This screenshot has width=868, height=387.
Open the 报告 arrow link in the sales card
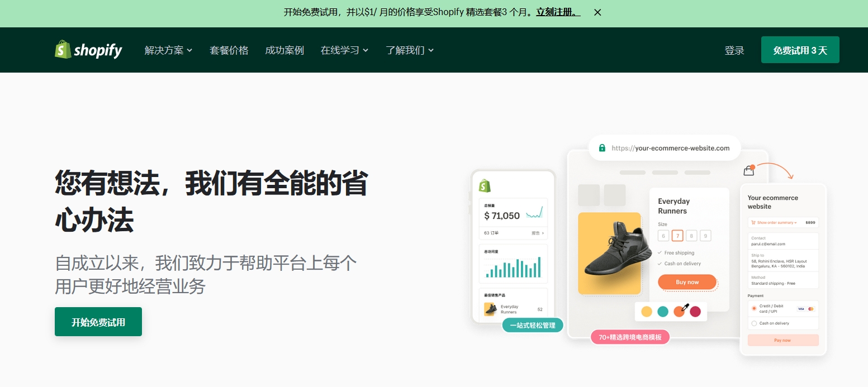(x=538, y=233)
